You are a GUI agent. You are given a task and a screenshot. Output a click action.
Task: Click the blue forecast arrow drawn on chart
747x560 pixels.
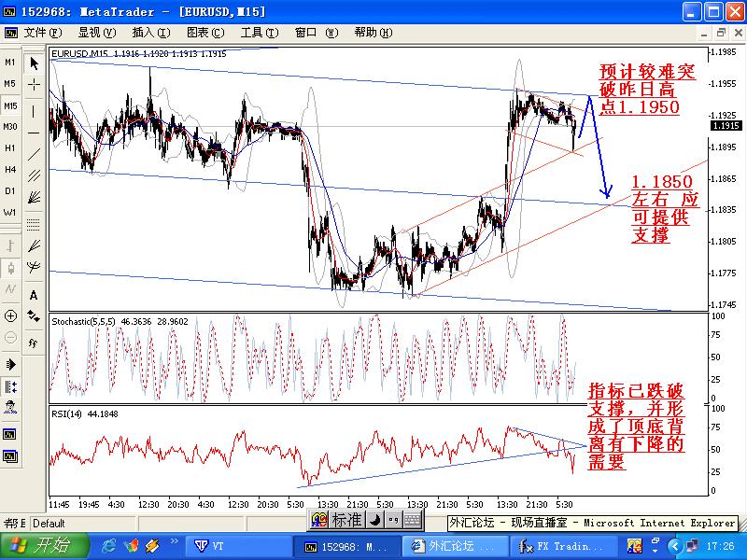pyautogui.click(x=594, y=146)
